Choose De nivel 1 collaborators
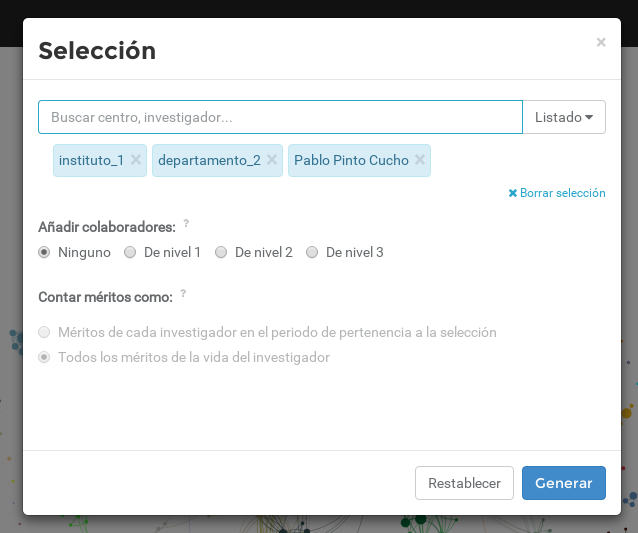This screenshot has height=533, width=638. click(130, 253)
